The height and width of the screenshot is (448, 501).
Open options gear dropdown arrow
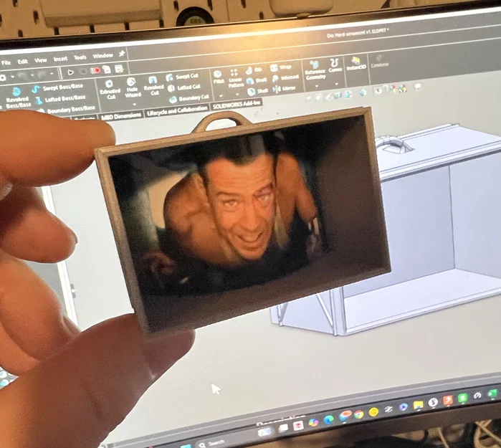[x=12, y=77]
